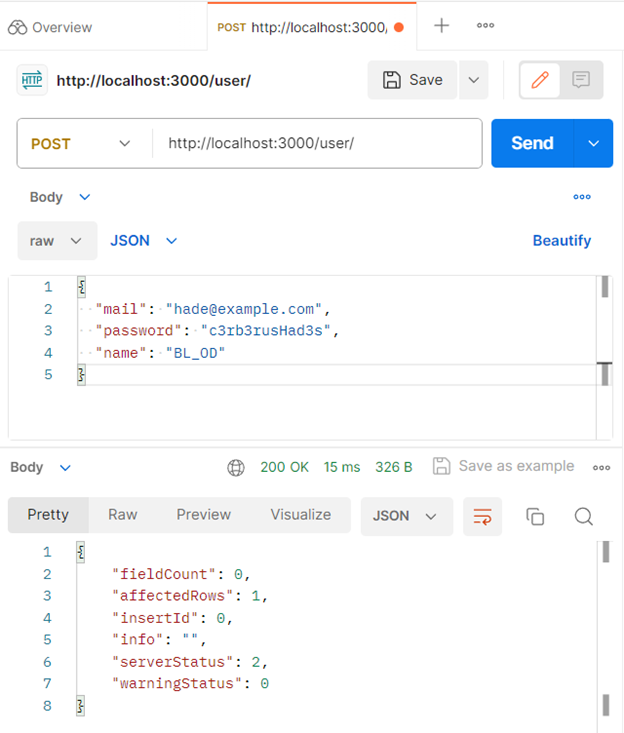Expand the Send button dropdown arrow
This screenshot has width=624, height=733.
593,143
